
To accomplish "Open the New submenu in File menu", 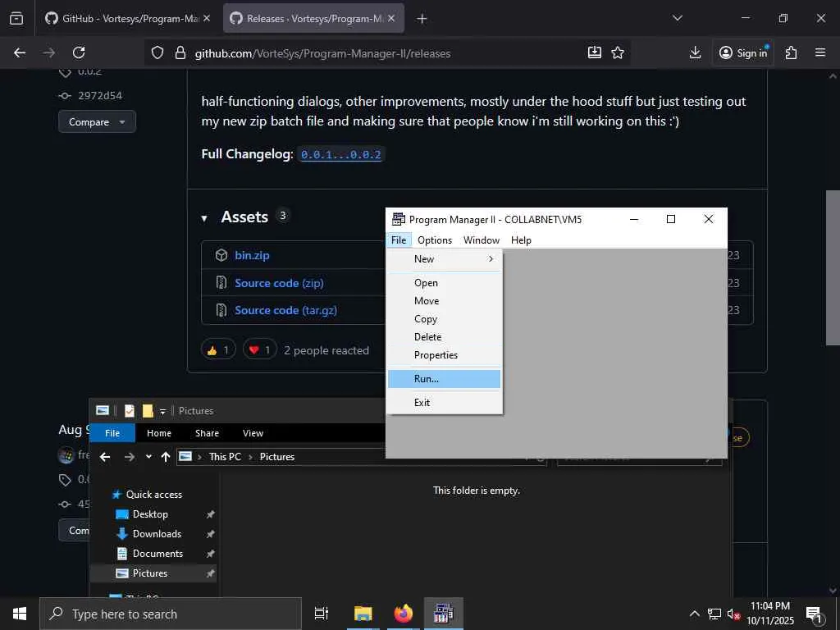I will pyautogui.click(x=444, y=258).
